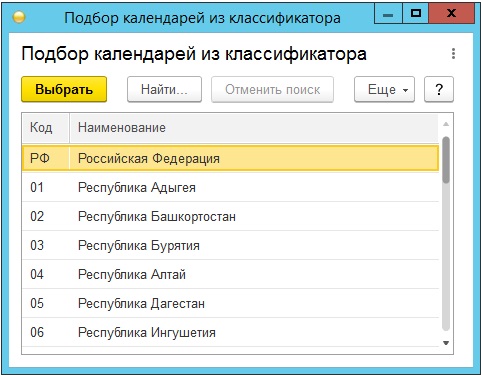This screenshot has width=483, height=375.
Task: Select the Республика Бурятия row
Action: pyautogui.click(x=230, y=245)
